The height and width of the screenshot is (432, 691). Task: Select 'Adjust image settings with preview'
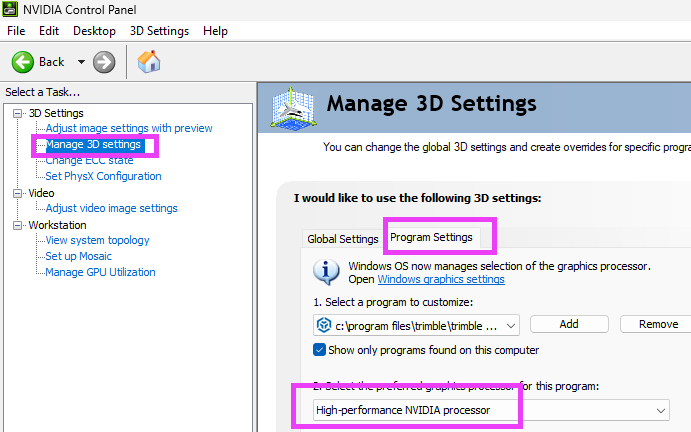[129, 128]
